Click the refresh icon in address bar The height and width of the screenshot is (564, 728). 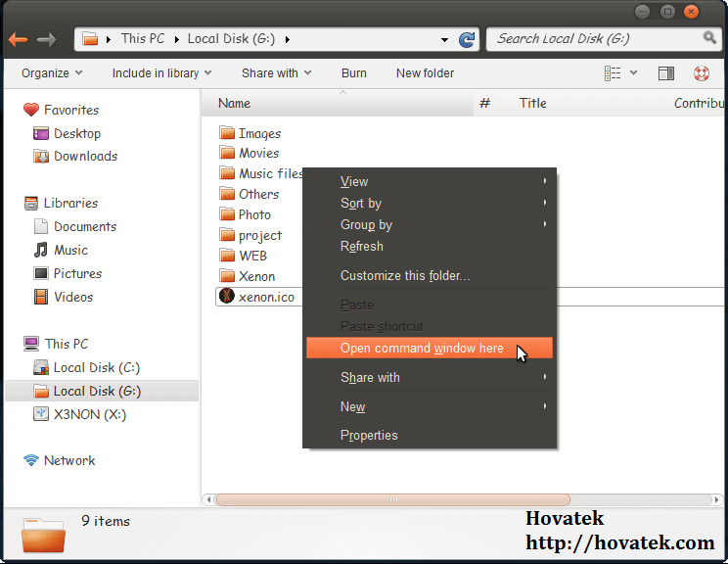[x=467, y=39]
